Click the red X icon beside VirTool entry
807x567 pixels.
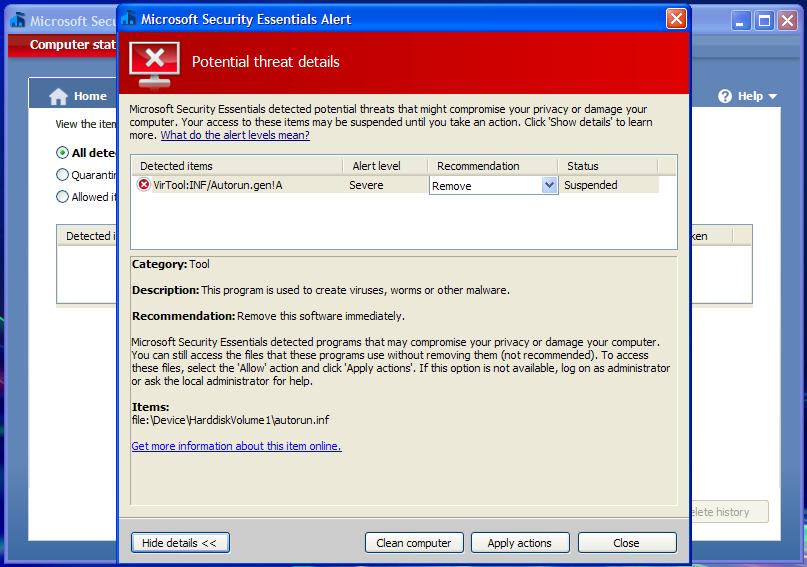click(x=144, y=185)
